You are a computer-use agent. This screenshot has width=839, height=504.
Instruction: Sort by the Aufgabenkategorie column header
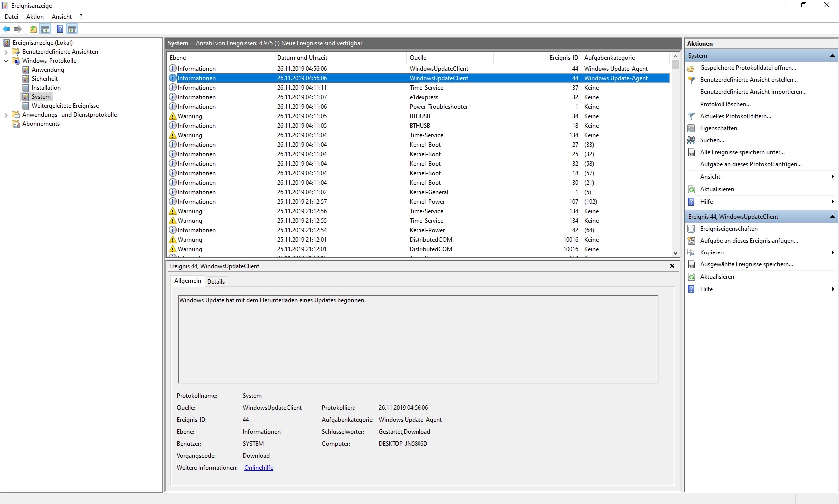pos(626,58)
